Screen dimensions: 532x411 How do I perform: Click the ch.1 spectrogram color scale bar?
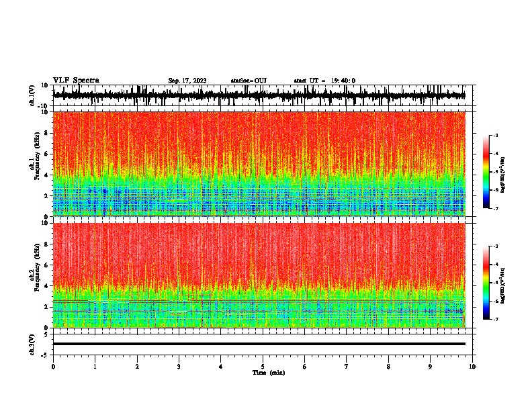pyautogui.click(x=486, y=172)
